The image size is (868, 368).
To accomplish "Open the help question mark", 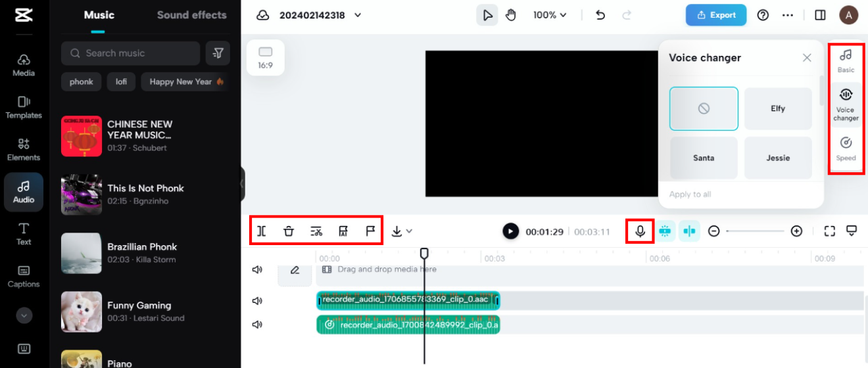I will coord(763,15).
